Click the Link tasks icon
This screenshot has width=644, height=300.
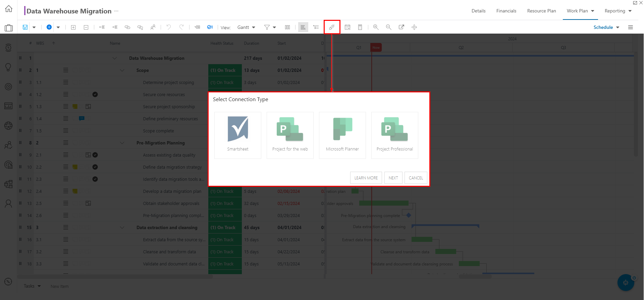pyautogui.click(x=127, y=27)
